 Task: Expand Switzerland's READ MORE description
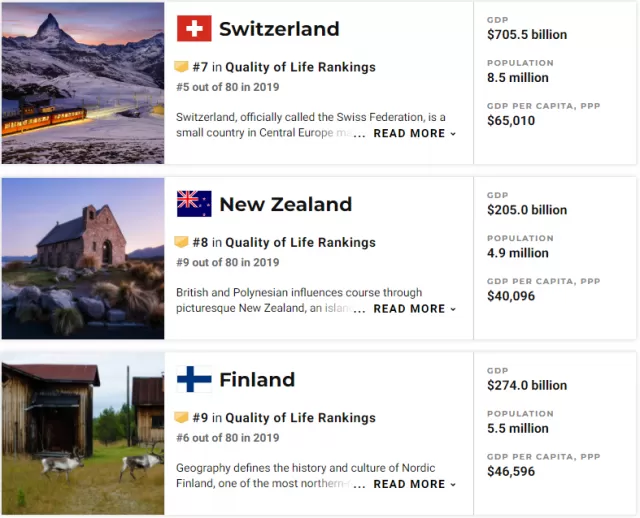tap(415, 133)
